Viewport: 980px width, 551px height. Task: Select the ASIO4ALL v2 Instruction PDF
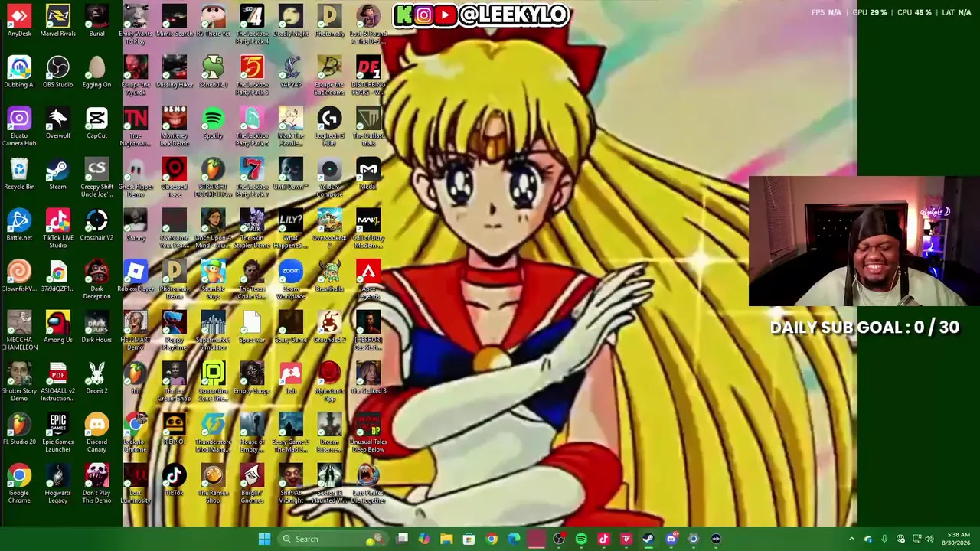tap(58, 381)
